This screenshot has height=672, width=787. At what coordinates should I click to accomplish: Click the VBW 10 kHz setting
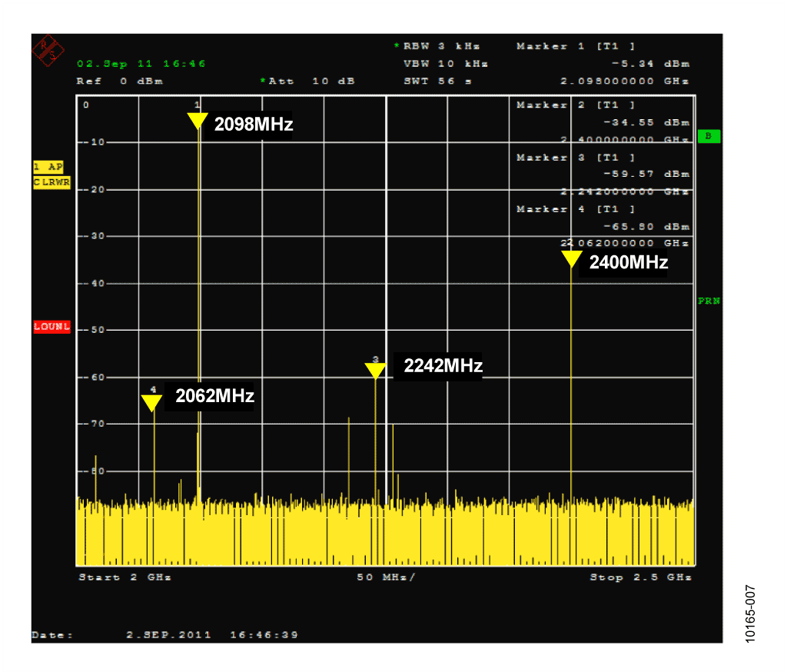(x=446, y=64)
